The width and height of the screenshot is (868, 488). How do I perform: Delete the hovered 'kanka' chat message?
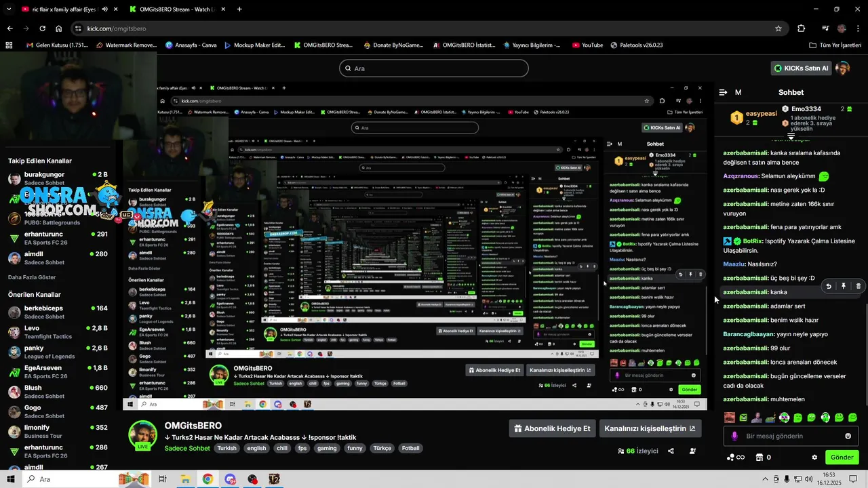[x=858, y=286]
